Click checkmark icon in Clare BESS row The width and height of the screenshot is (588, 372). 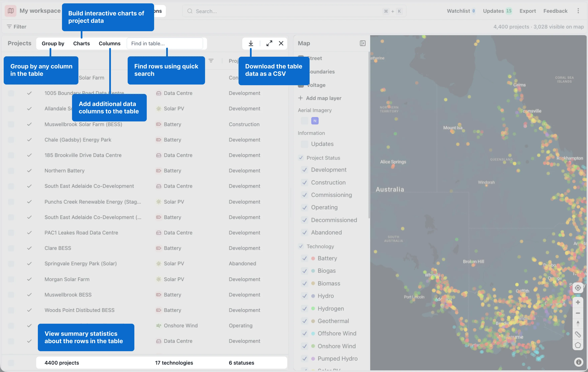click(x=29, y=248)
